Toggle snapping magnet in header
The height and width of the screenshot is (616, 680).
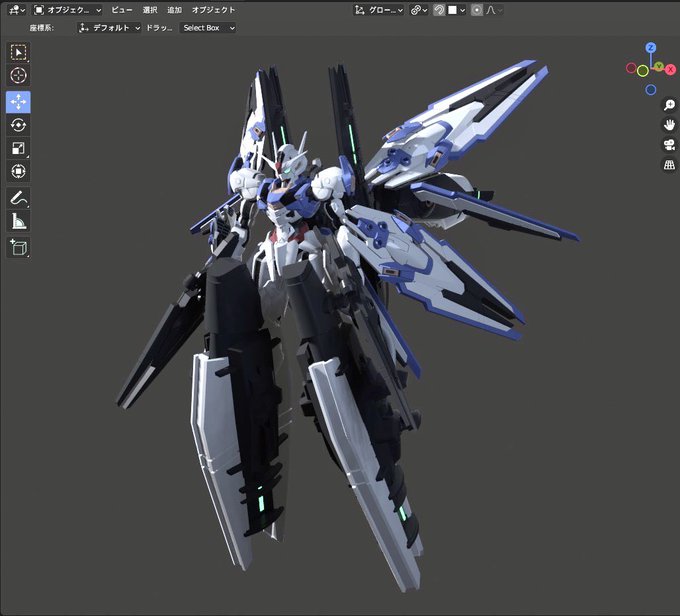tap(439, 10)
